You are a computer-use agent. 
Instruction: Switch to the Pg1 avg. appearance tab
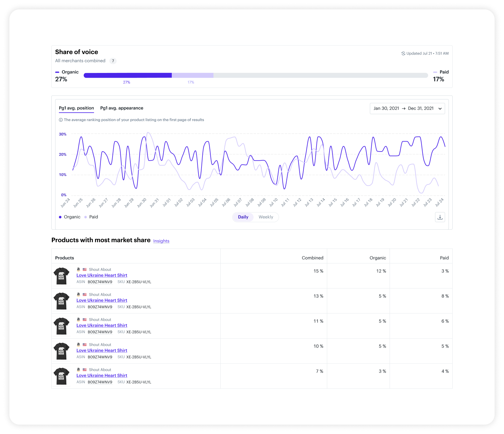pos(122,108)
